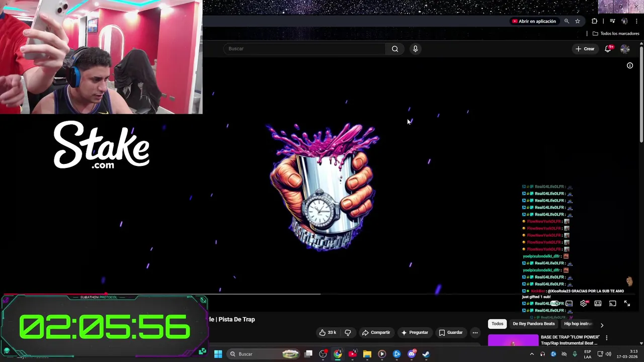This screenshot has width=644, height=362.
Task: Select the Todos filter chip
Action: [x=498, y=324]
